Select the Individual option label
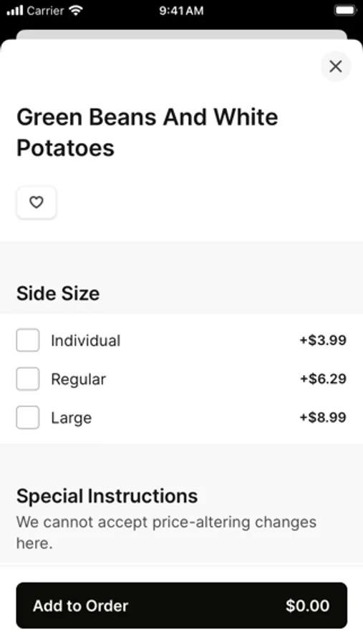Image resolution: width=363 pixels, height=644 pixels. point(85,341)
